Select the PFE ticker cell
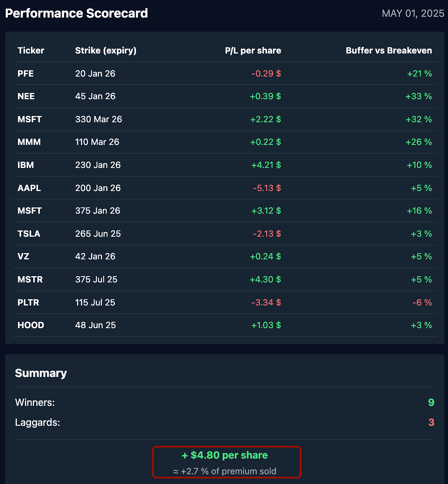The width and height of the screenshot is (448, 484). click(x=26, y=73)
